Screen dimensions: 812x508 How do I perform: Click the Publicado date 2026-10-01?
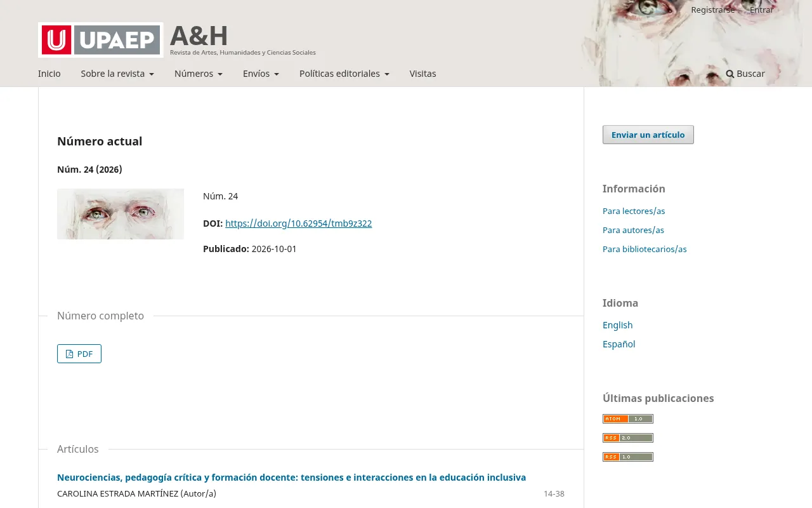[274, 249]
